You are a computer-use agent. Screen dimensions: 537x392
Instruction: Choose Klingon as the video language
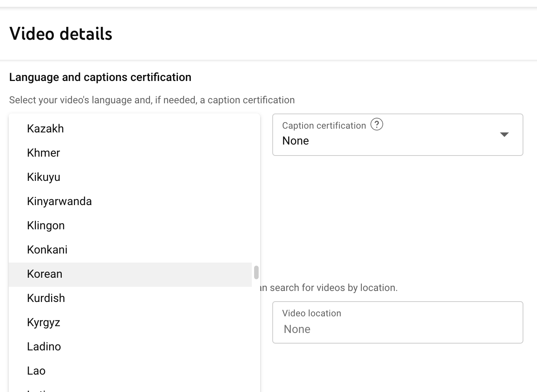coord(46,226)
